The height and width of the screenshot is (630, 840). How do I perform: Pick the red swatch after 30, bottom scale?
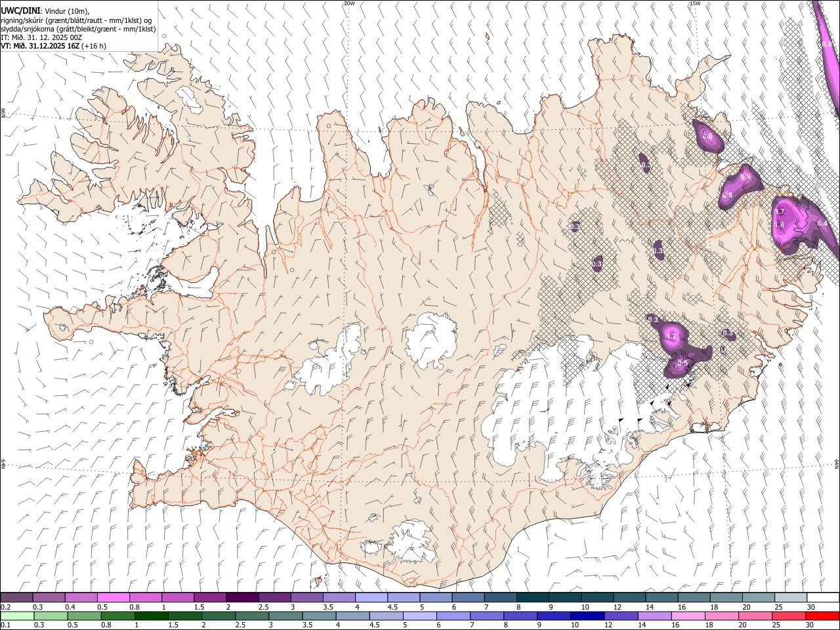[x=822, y=616]
